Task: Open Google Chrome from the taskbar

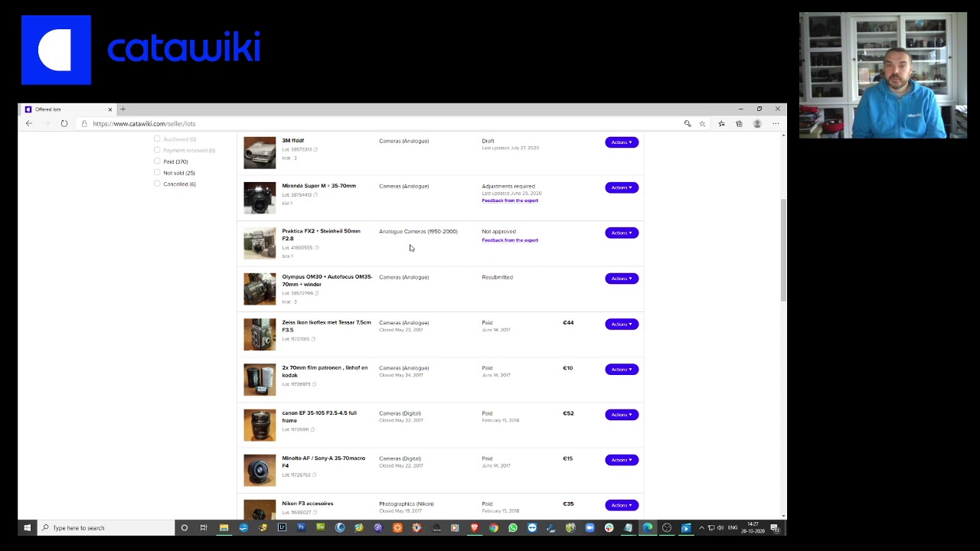Action: tap(494, 527)
